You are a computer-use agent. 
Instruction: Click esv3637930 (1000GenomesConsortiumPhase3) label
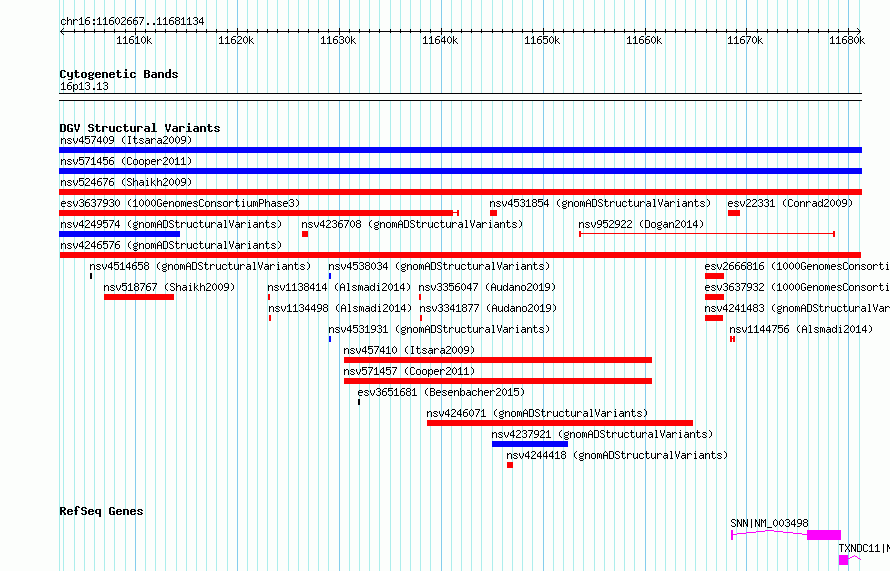coord(180,203)
